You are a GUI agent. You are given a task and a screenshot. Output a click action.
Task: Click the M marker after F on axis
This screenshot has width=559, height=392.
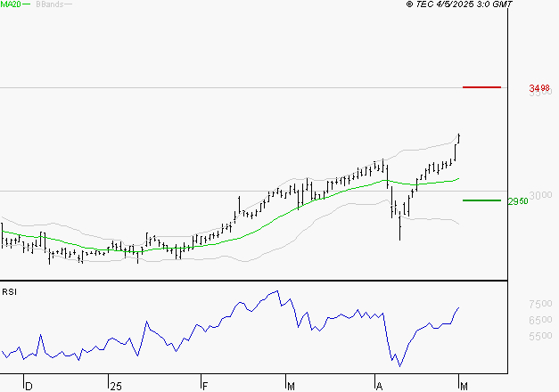point(291,387)
